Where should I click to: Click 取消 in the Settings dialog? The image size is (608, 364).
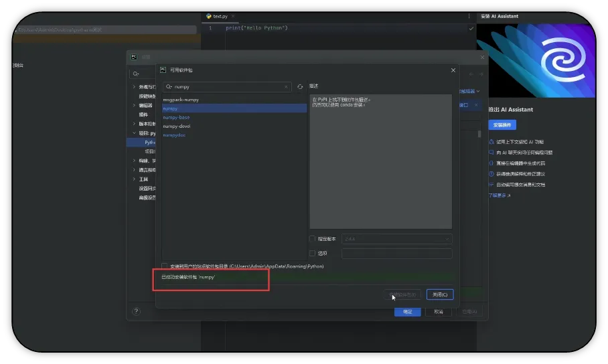coord(439,312)
